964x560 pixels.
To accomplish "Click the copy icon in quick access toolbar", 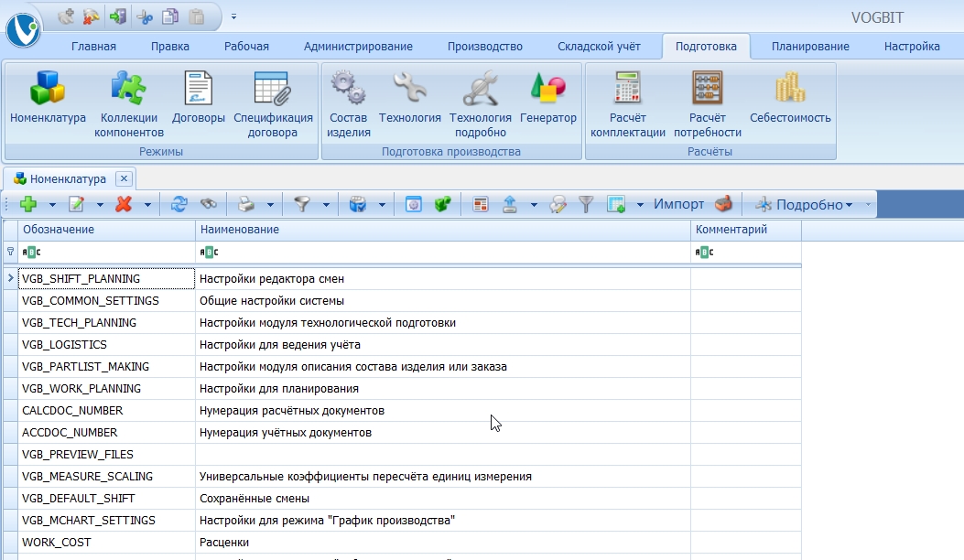I will (x=170, y=16).
